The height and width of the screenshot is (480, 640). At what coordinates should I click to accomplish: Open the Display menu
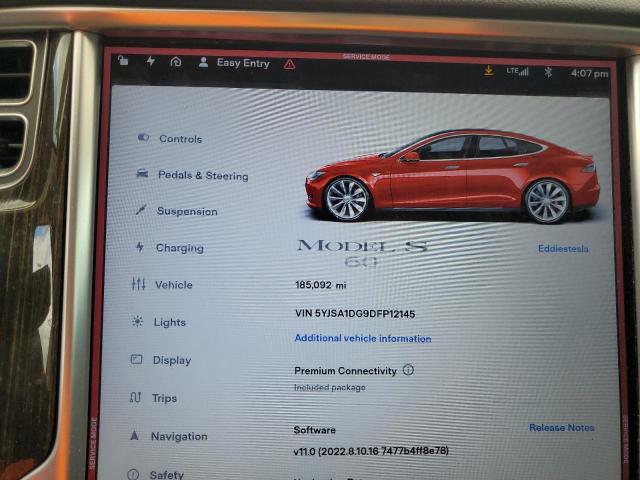(172, 360)
